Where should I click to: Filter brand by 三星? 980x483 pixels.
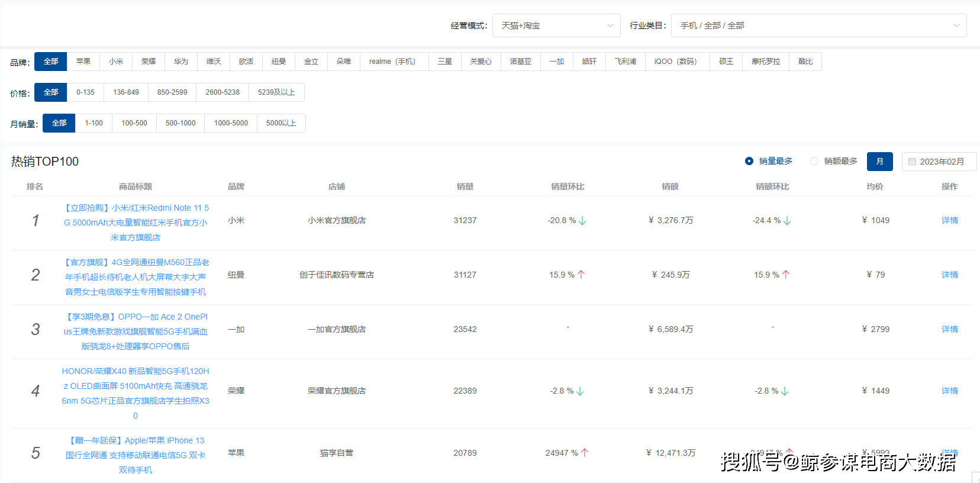pyautogui.click(x=445, y=62)
